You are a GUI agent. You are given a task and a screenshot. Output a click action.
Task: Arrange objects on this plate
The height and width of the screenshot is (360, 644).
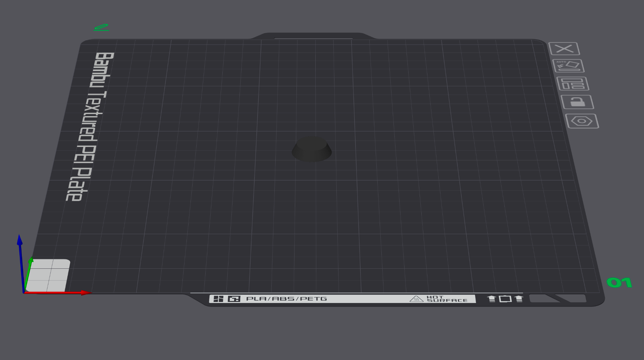coord(573,84)
